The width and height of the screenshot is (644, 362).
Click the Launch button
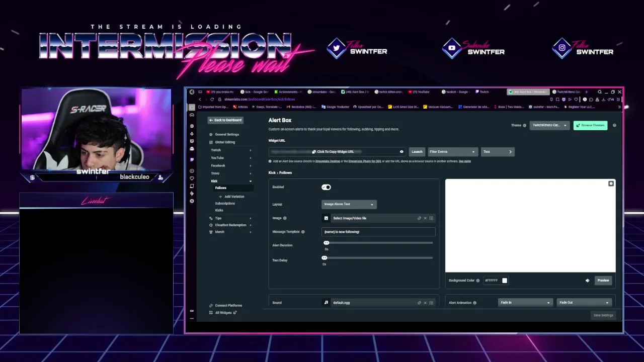417,151
